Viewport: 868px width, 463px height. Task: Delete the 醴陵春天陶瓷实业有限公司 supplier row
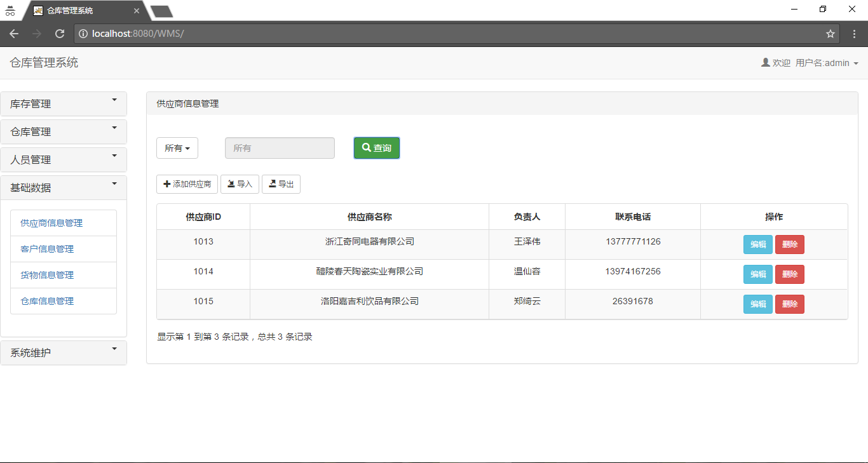tap(790, 274)
